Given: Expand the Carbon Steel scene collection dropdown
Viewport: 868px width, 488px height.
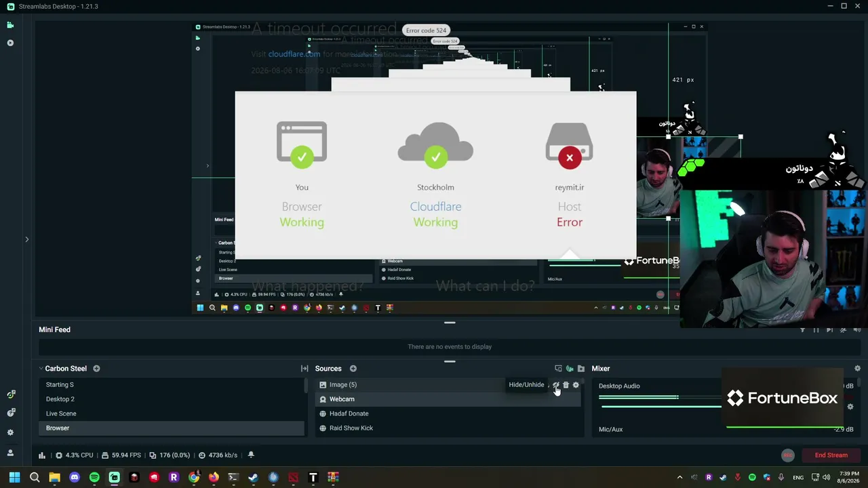Looking at the screenshot, I should tap(41, 369).
